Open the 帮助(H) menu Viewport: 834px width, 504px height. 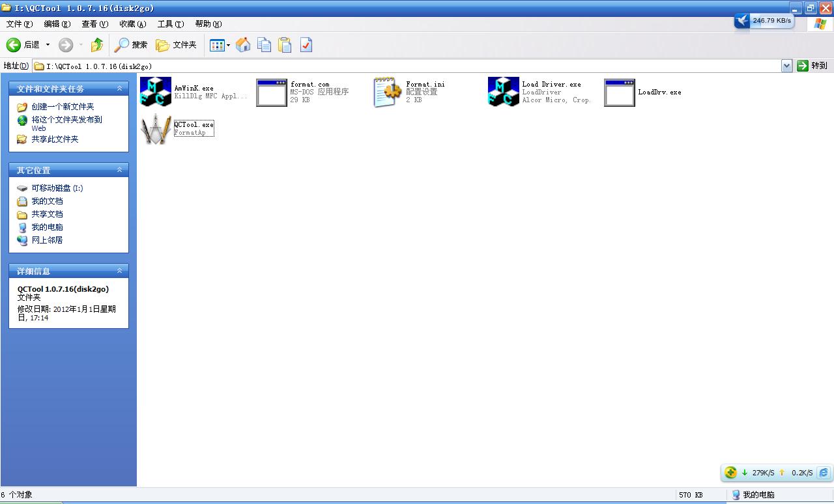(x=208, y=24)
